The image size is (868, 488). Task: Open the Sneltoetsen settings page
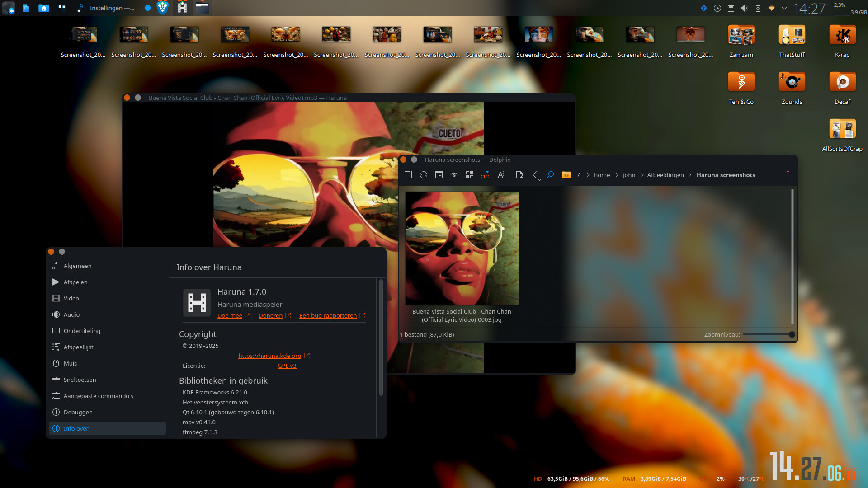(80, 380)
